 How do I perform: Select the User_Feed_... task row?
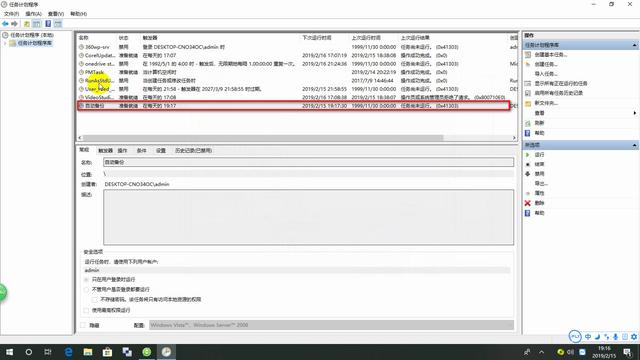pyautogui.click(x=297, y=89)
